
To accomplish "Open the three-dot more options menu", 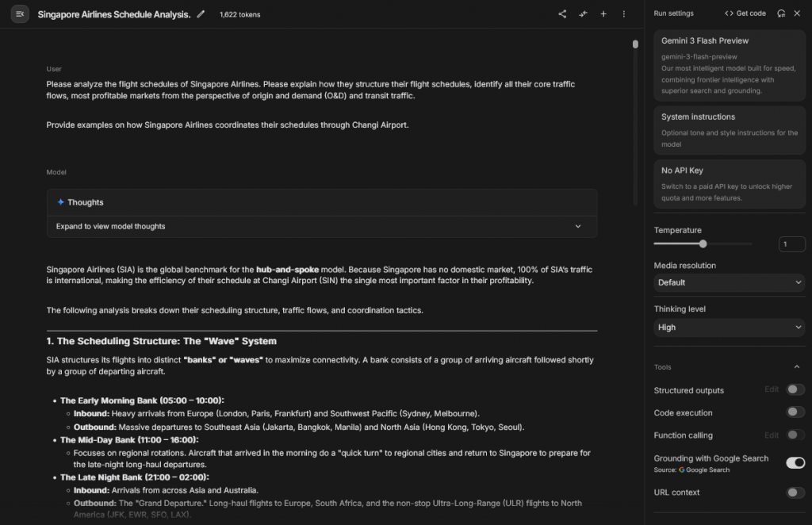I will (624, 14).
